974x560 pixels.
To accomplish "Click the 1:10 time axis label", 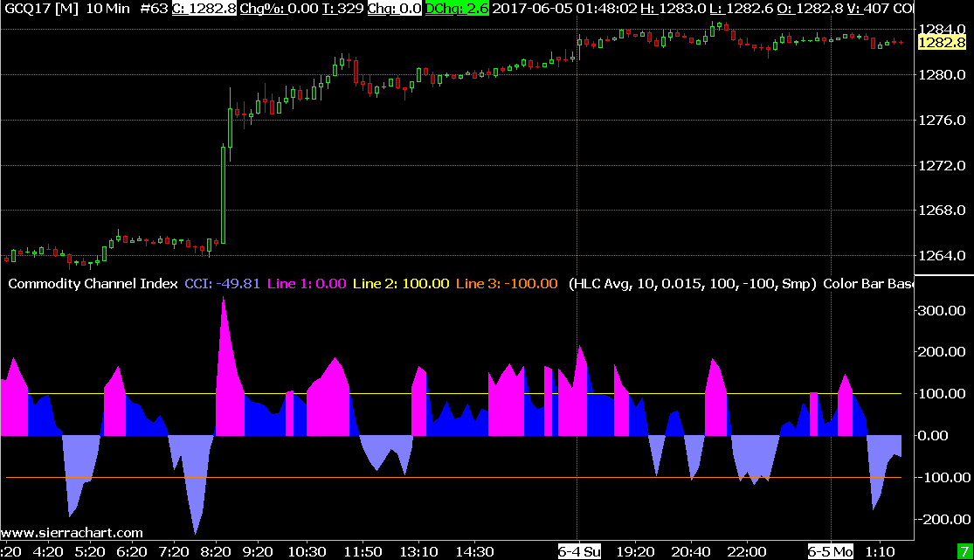I will 881,552.
